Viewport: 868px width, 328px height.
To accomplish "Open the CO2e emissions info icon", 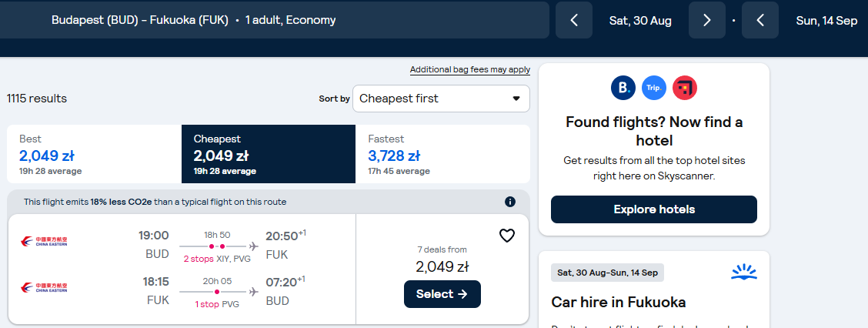I will coord(510,202).
